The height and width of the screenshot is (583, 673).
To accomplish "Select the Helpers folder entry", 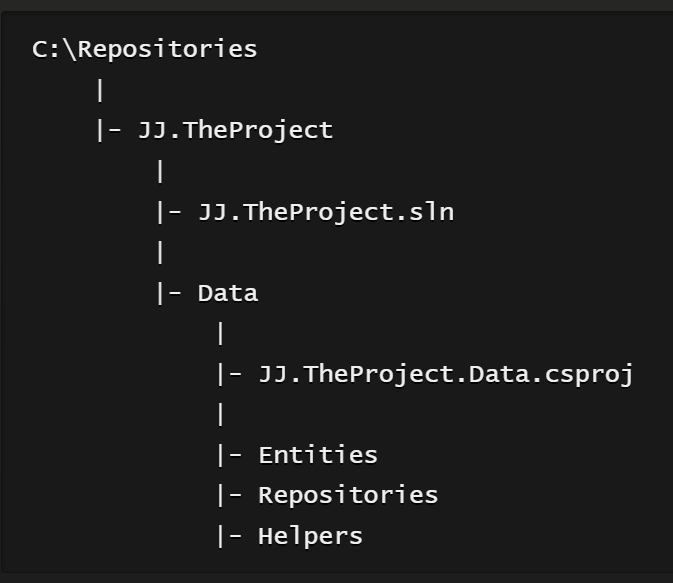I will pyautogui.click(x=310, y=536).
